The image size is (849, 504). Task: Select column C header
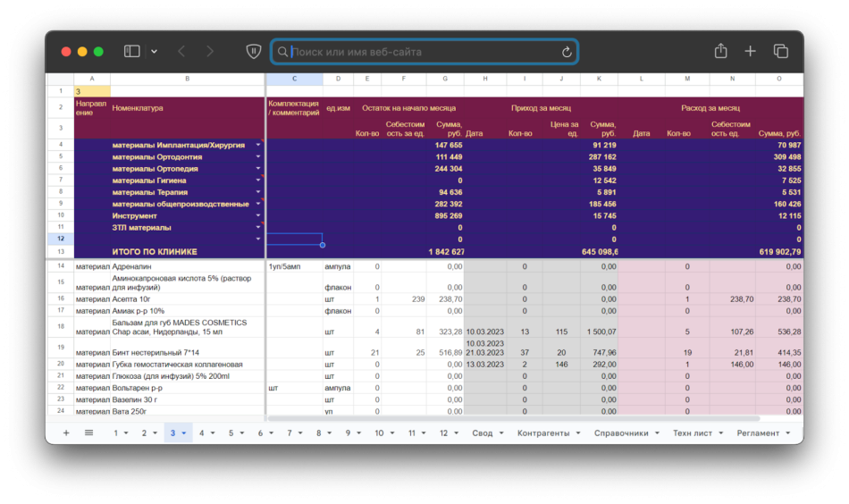[295, 79]
